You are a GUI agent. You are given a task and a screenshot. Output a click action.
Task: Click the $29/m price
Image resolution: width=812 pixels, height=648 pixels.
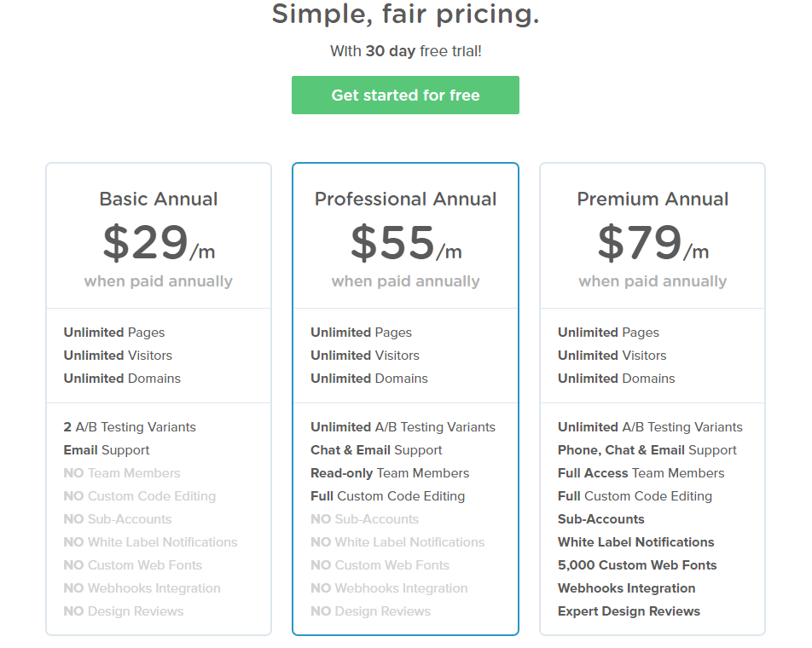(159, 242)
